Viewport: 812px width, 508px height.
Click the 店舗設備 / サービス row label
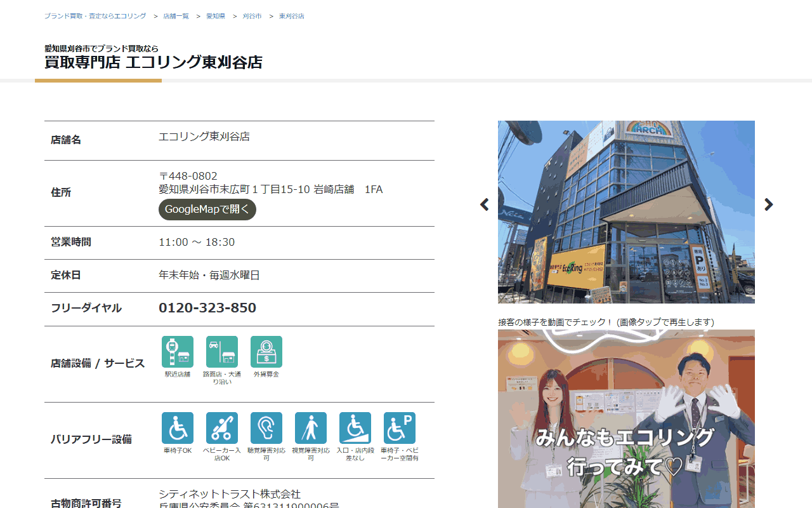coord(98,364)
